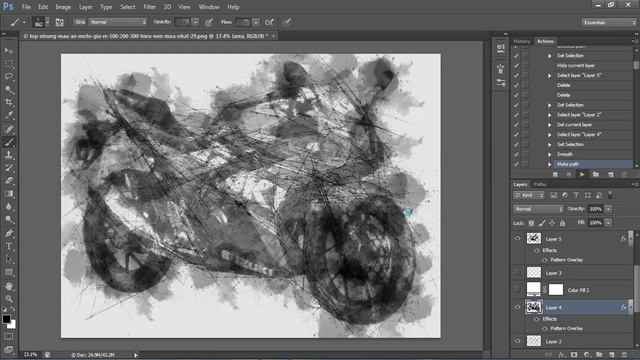Hide Layer 4 with eye icon
Viewport: 640px width, 360px height.
[x=518, y=307]
